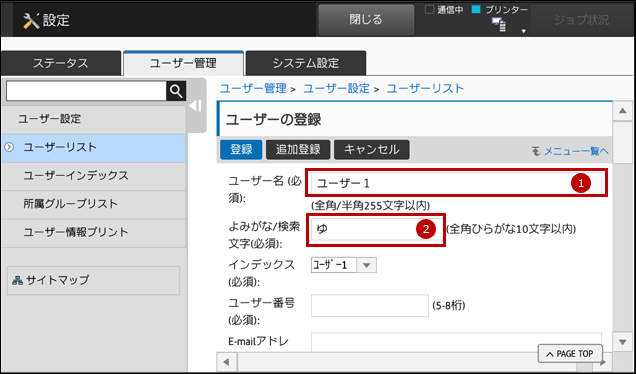
Task: Click the サイトマップ sitemap icon
Action: pos(17,280)
